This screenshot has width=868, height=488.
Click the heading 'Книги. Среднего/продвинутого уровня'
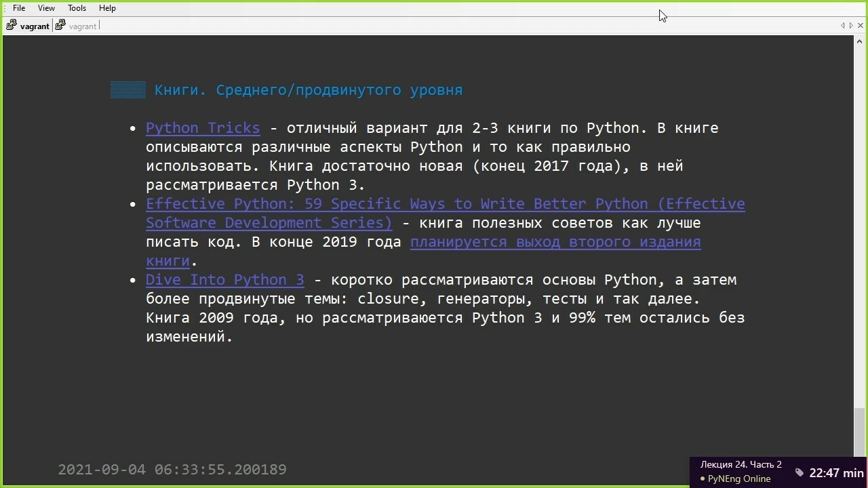click(x=309, y=90)
